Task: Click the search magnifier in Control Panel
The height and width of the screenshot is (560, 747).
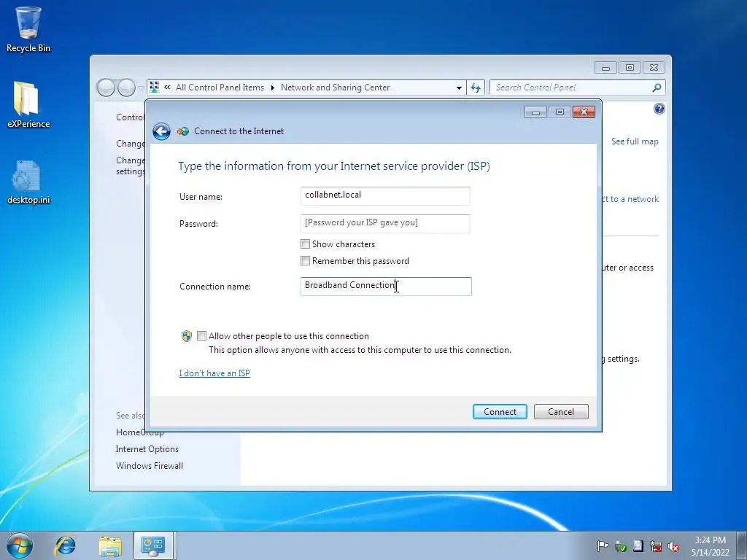Action: [x=657, y=87]
